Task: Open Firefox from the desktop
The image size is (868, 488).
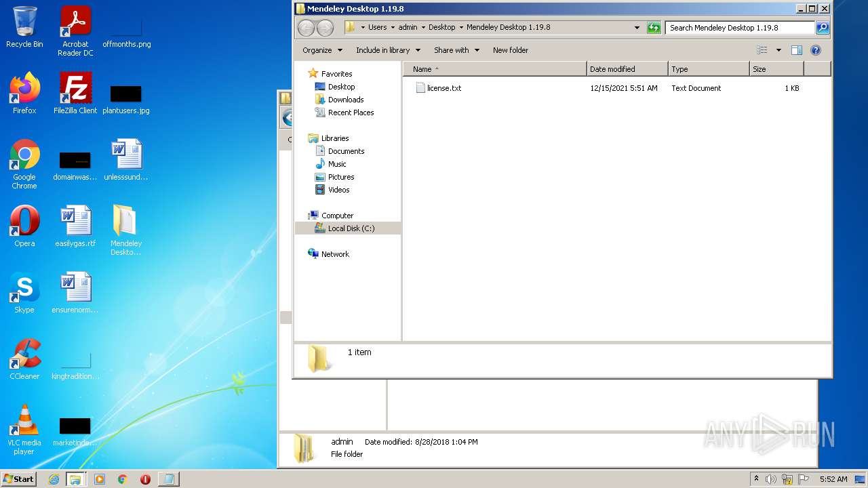Action: (24, 94)
